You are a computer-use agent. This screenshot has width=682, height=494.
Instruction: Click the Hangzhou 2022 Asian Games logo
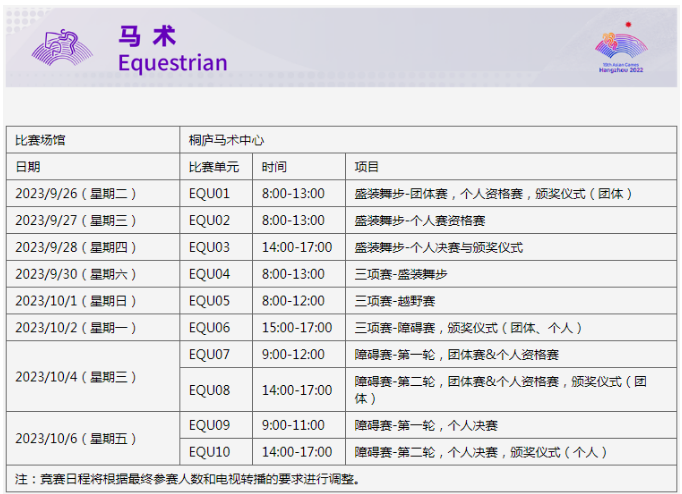coord(622,48)
